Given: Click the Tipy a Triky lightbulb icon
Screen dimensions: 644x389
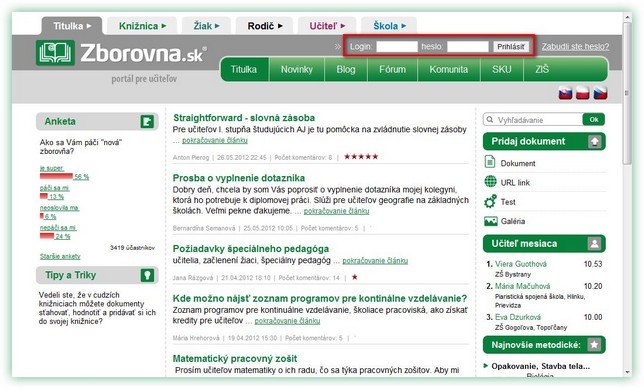Looking at the screenshot, I should (x=147, y=275).
